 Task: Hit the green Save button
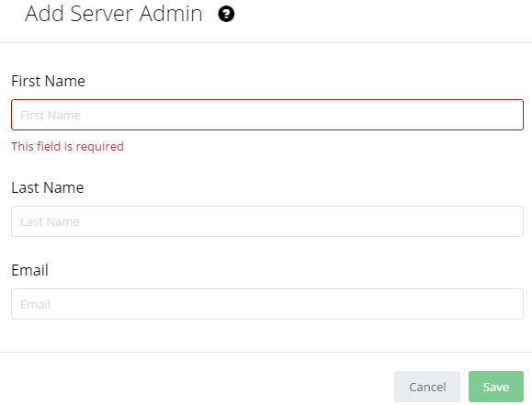[x=496, y=387]
